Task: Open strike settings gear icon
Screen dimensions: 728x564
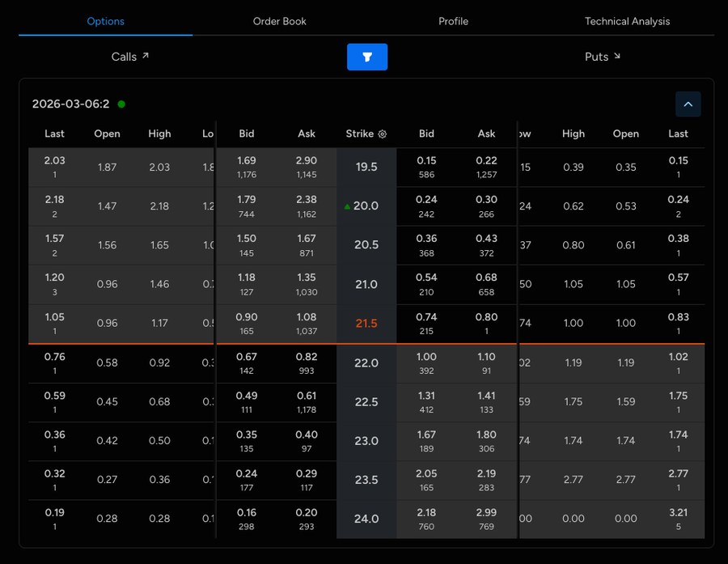Action: pyautogui.click(x=383, y=134)
